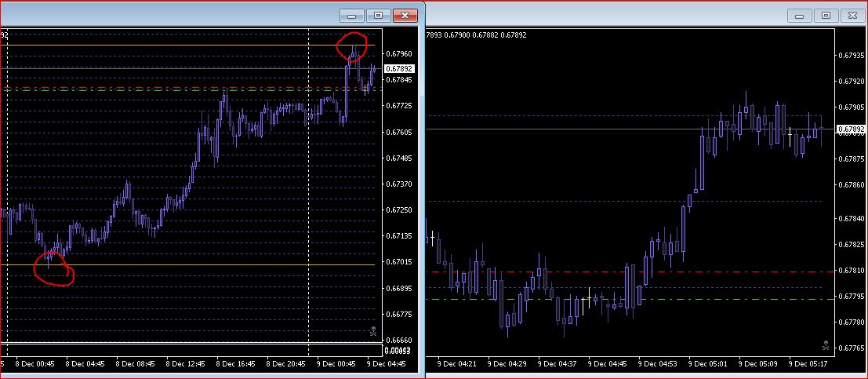Click time label 8 Dec 20:45
Image resolution: width=868 pixels, height=379 pixels.
[x=286, y=365]
